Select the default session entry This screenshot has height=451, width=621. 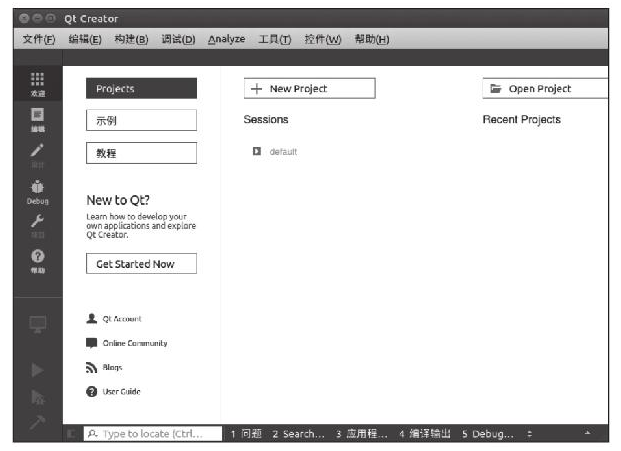(x=283, y=152)
